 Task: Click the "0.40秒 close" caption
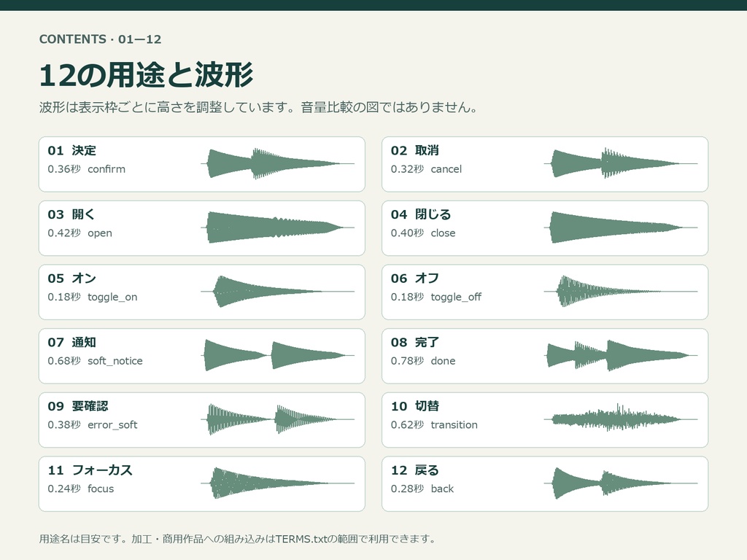[423, 233]
